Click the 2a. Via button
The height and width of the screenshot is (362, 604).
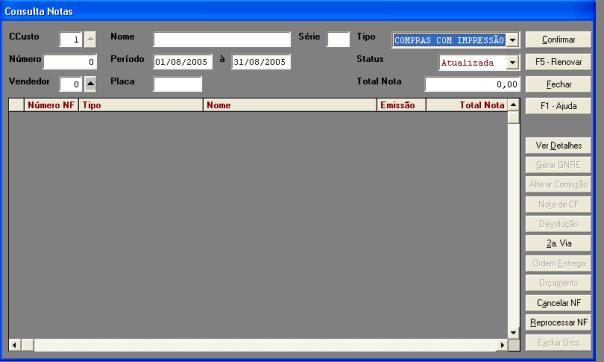558,243
